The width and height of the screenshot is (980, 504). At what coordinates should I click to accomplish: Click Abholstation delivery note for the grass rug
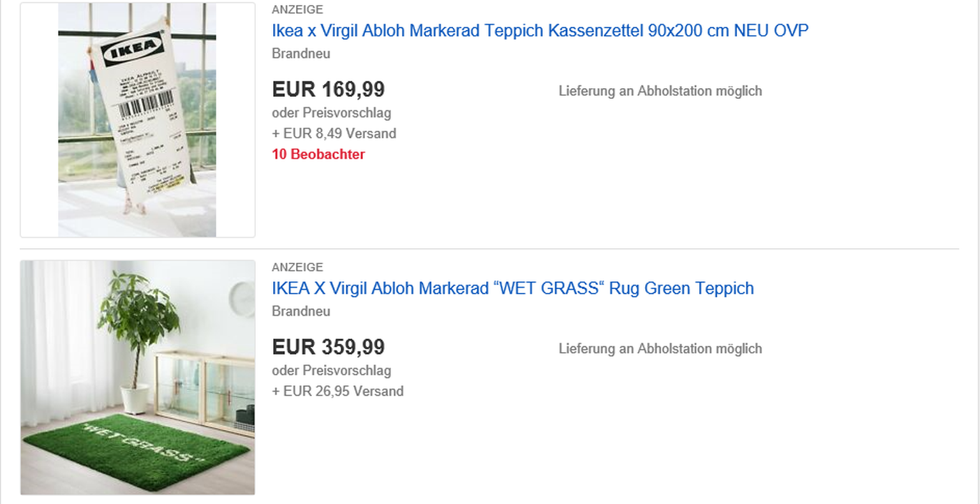(660, 349)
